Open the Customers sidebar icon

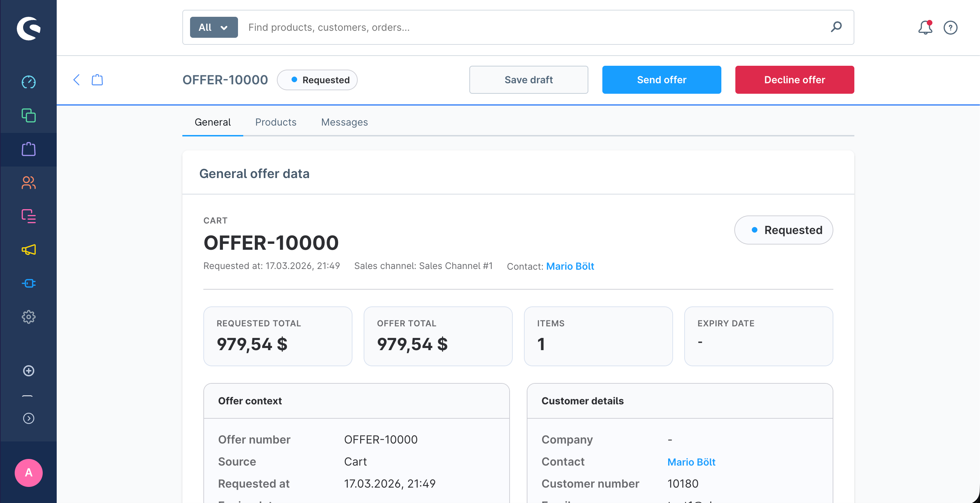[29, 183]
